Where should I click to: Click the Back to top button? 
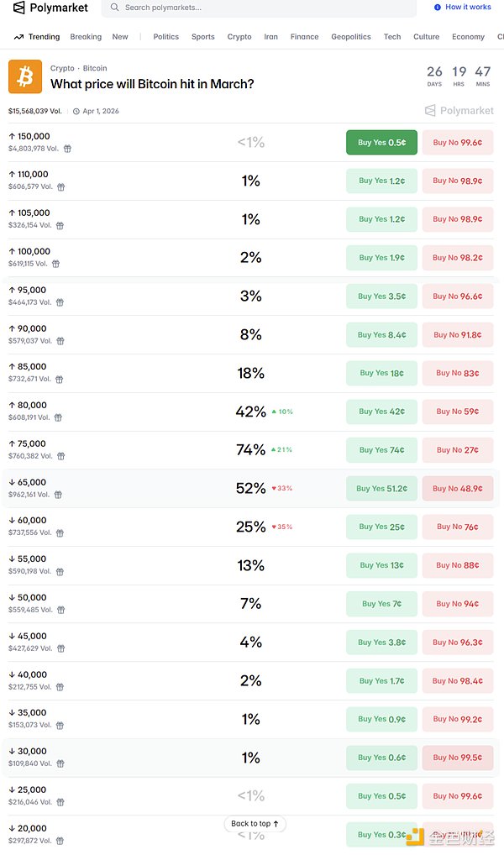255,824
